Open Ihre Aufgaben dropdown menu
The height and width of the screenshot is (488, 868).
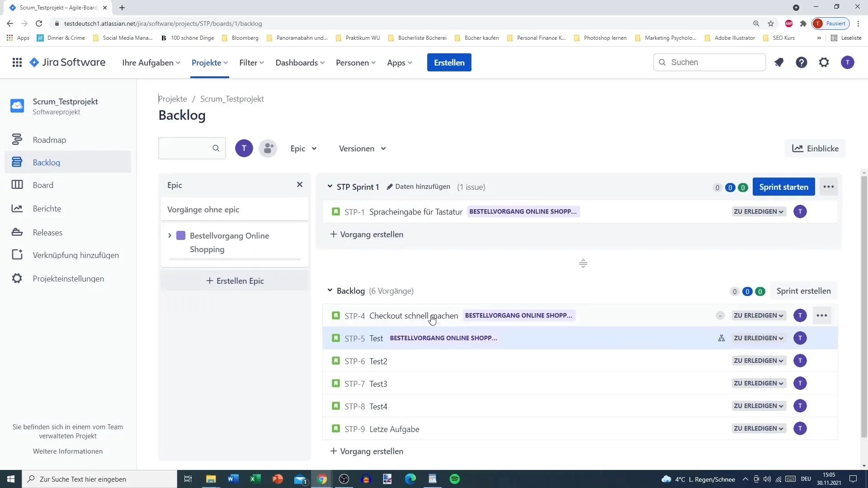151,62
